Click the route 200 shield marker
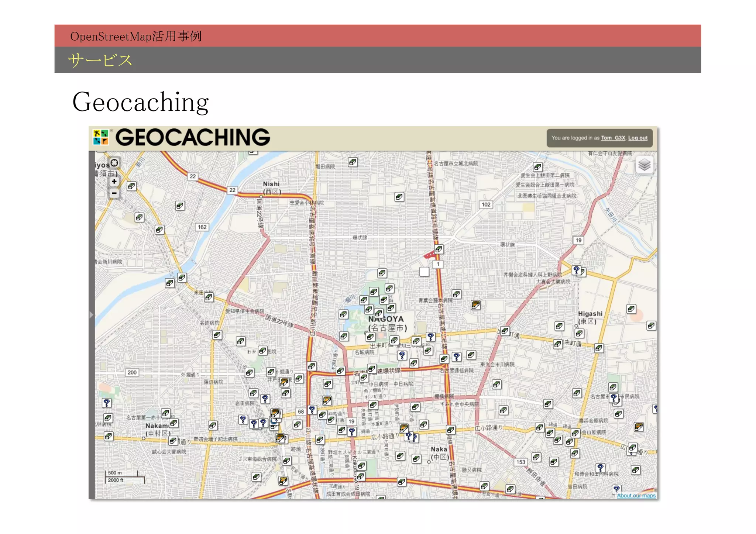Screen dimensions: 756x534 pos(132,372)
